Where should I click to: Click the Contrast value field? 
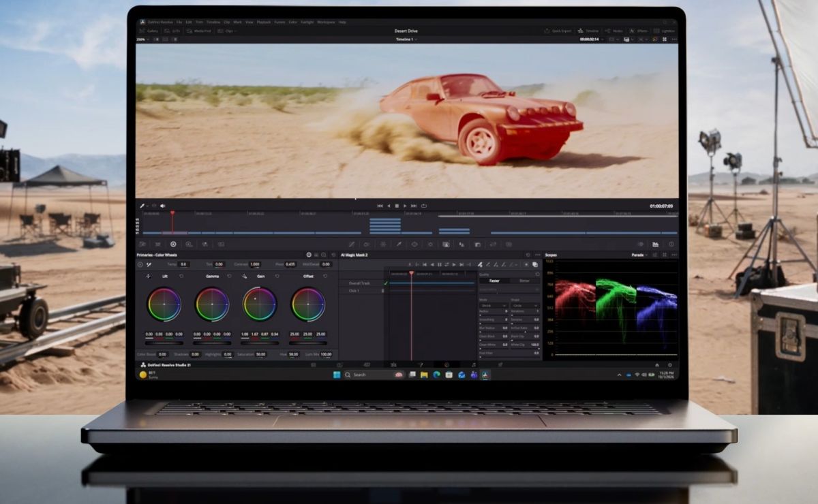254,264
